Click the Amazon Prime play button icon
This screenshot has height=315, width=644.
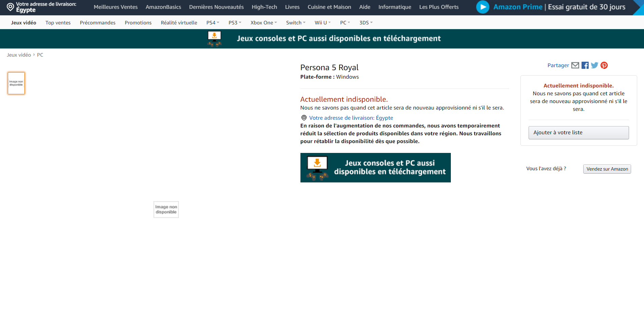click(483, 7)
